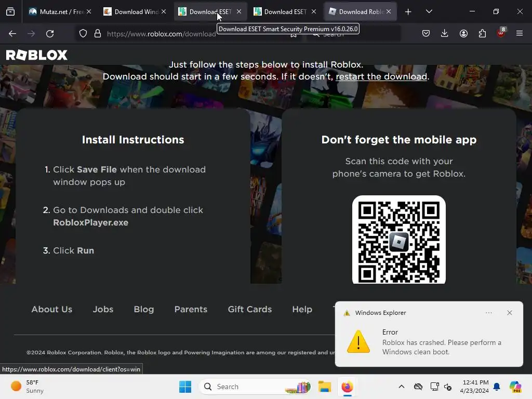
Task: Open the Jobs footer link
Action: 103,310
